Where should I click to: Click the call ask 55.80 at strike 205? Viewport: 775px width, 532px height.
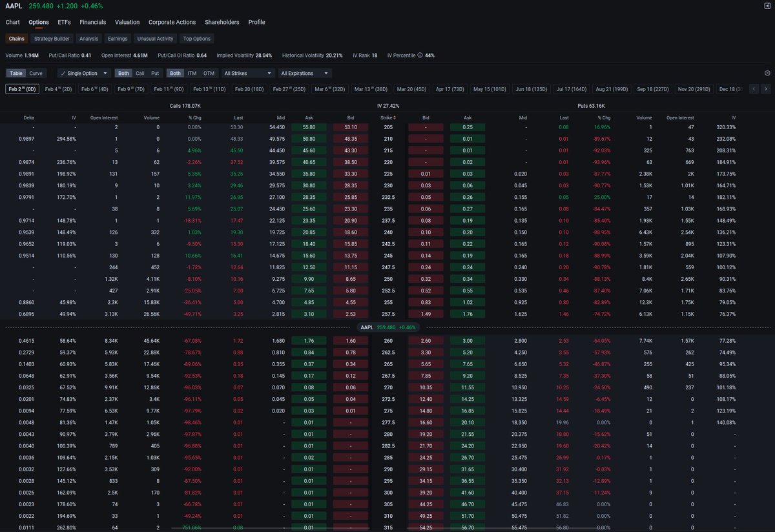tap(309, 128)
